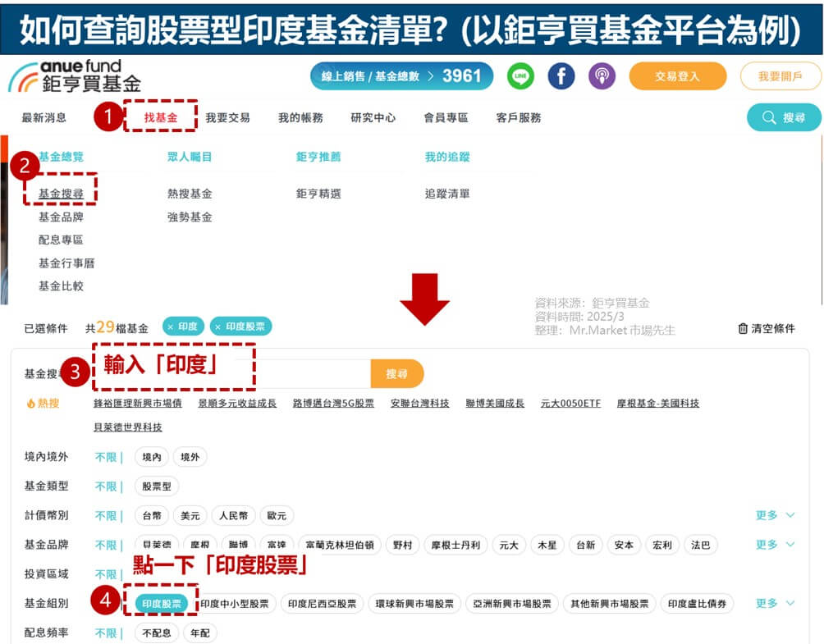Expand 更多 in the 基金品牌 row
Screen dimensions: 824x644
(775, 545)
